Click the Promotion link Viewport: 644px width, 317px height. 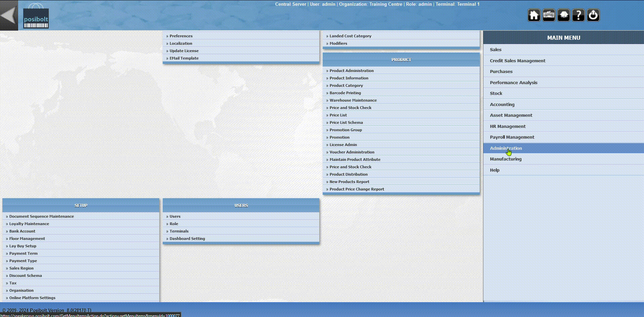pos(339,137)
